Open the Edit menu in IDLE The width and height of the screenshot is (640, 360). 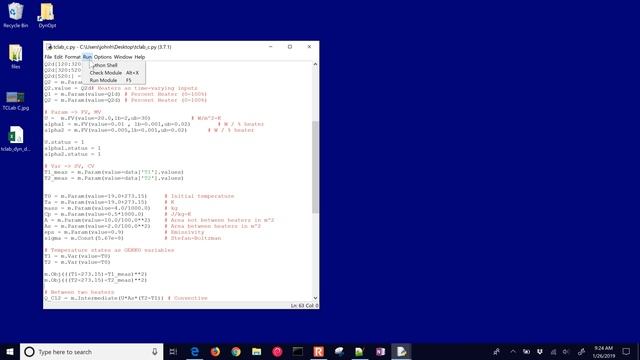(x=58, y=57)
